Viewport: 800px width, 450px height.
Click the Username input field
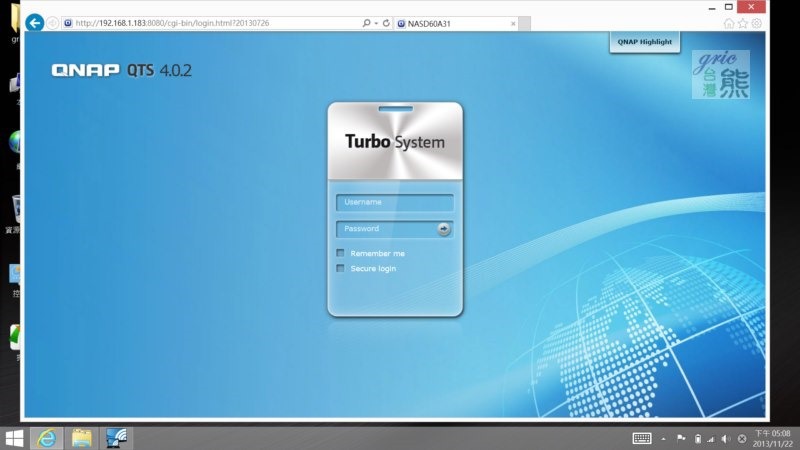coord(395,202)
